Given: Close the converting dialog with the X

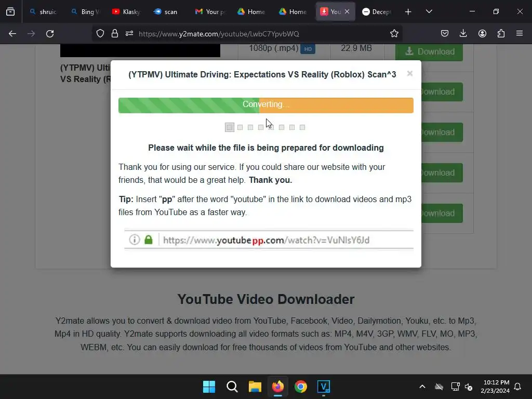Looking at the screenshot, I should [410, 74].
